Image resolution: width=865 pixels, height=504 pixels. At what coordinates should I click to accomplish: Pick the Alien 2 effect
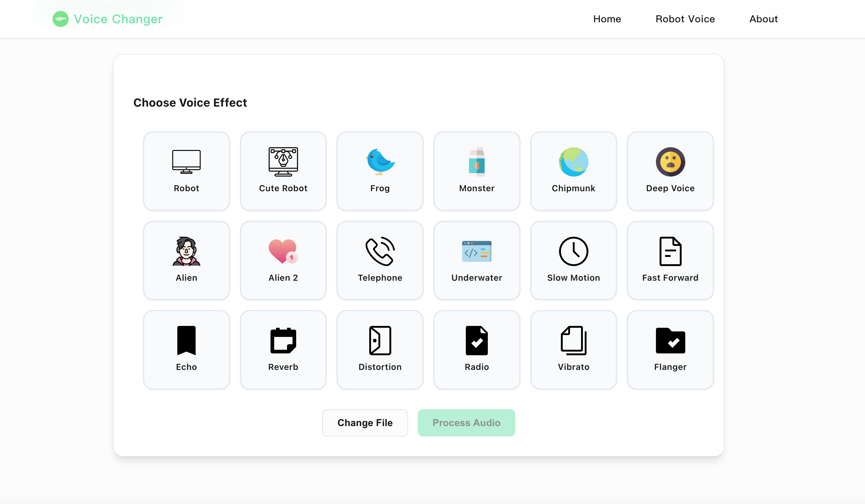[x=283, y=261]
